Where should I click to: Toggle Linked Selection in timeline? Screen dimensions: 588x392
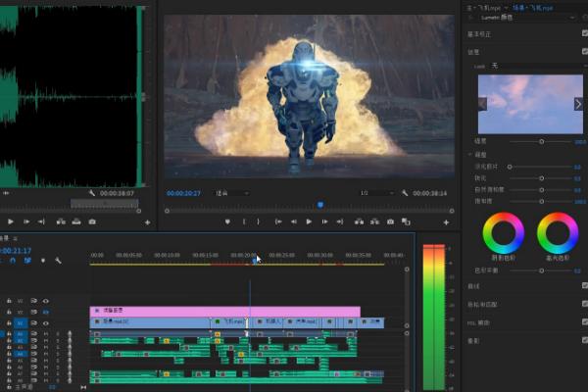click(27, 260)
